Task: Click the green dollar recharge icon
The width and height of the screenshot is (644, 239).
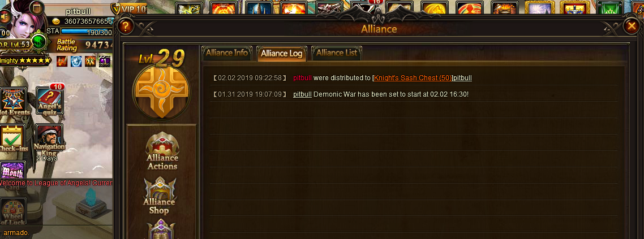Action: pos(39,42)
